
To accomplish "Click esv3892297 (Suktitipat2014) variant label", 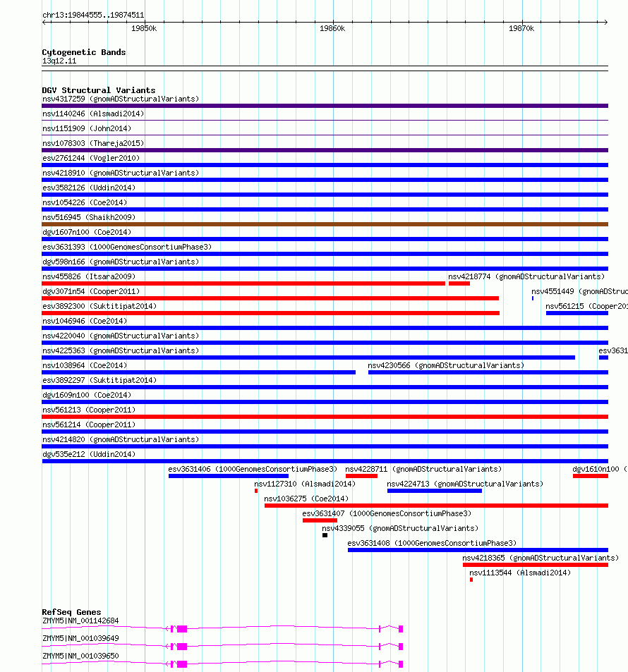I will tap(99, 380).
